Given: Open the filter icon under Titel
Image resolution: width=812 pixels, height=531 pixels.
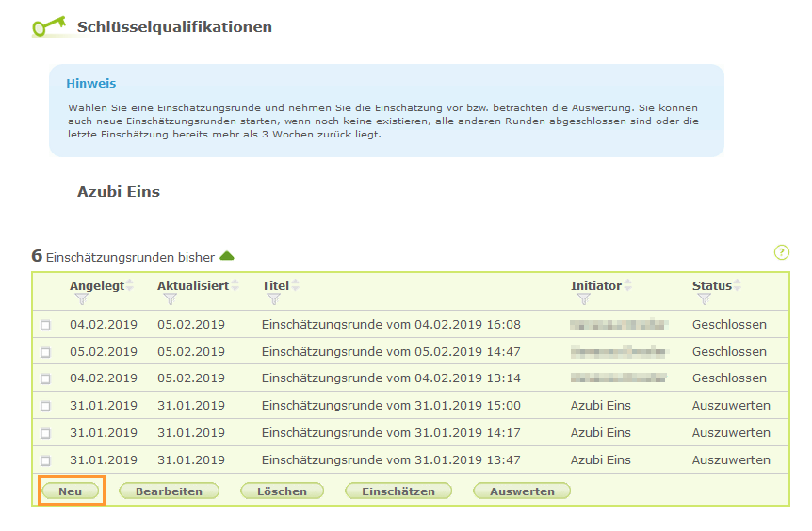Looking at the screenshot, I should 273,299.
